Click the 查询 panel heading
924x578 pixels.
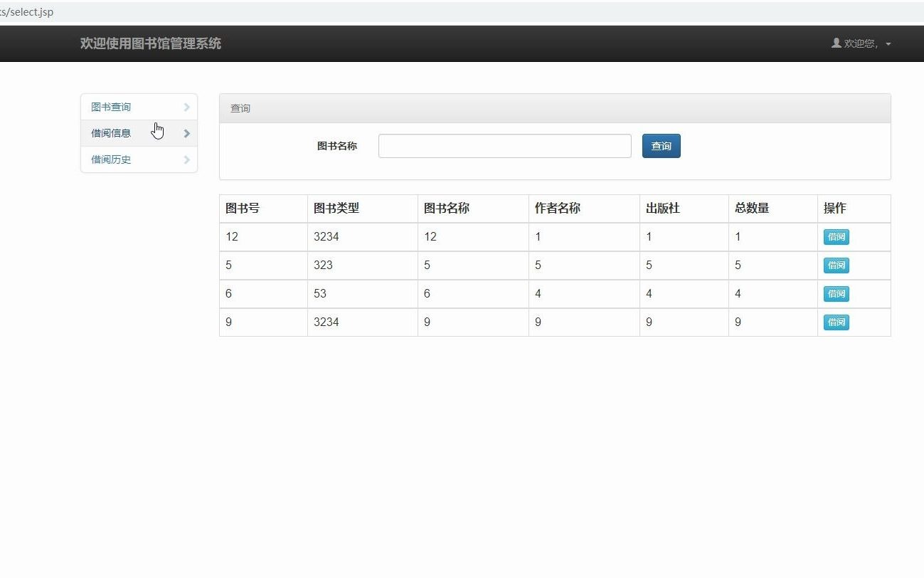pos(555,109)
